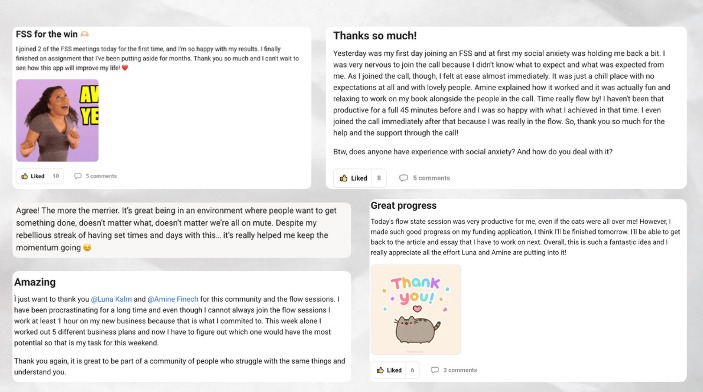Click thumbs-up icon on Great progress post
This screenshot has height=392, width=703.
pos(380,370)
